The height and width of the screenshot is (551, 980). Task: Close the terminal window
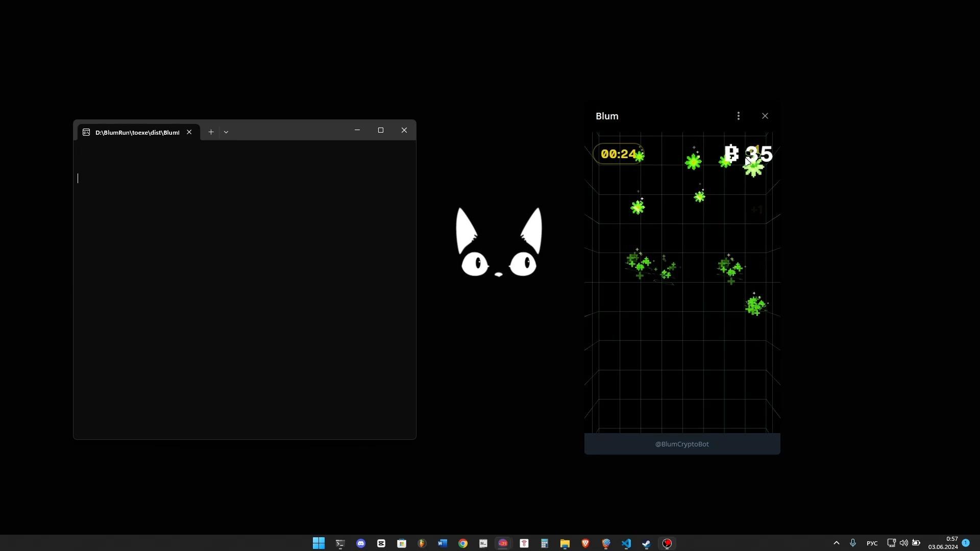(404, 130)
